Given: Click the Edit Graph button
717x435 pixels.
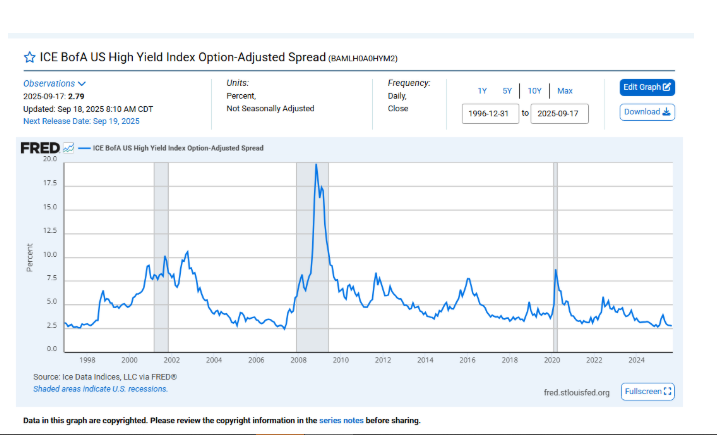Looking at the screenshot, I should click(x=647, y=87).
